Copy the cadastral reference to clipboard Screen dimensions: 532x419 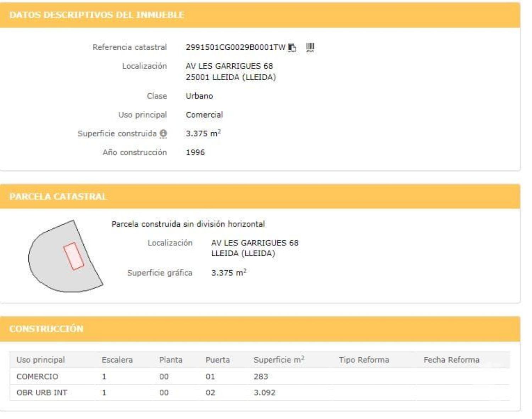click(292, 47)
